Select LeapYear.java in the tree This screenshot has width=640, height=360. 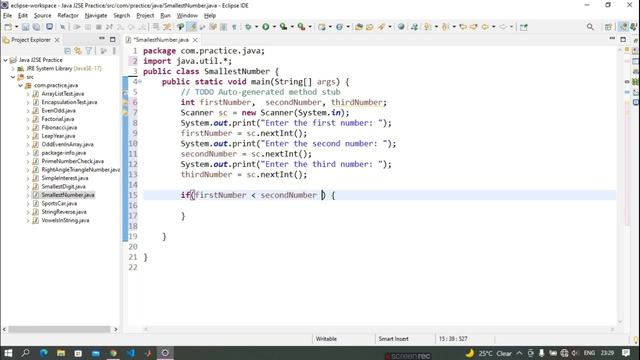click(x=58, y=136)
